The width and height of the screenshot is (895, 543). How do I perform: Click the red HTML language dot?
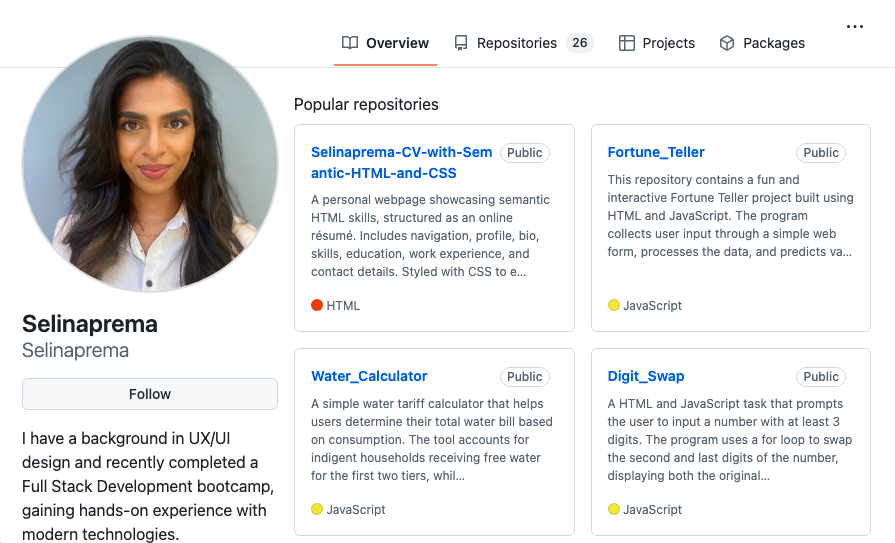coord(317,305)
